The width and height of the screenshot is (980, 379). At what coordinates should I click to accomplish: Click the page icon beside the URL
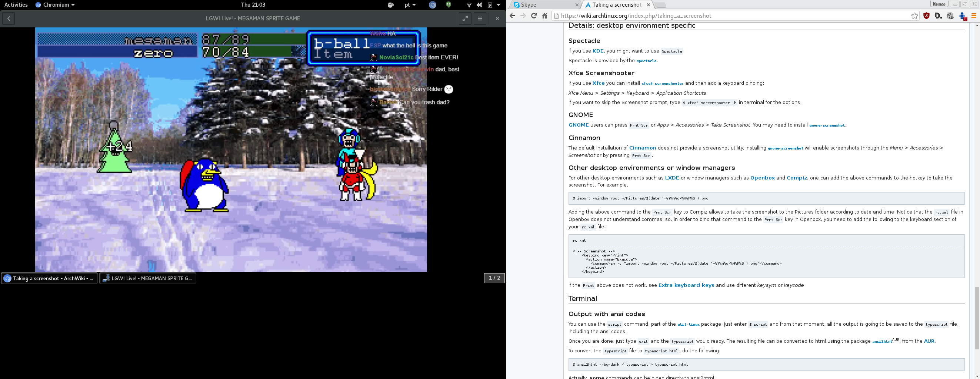tap(557, 16)
